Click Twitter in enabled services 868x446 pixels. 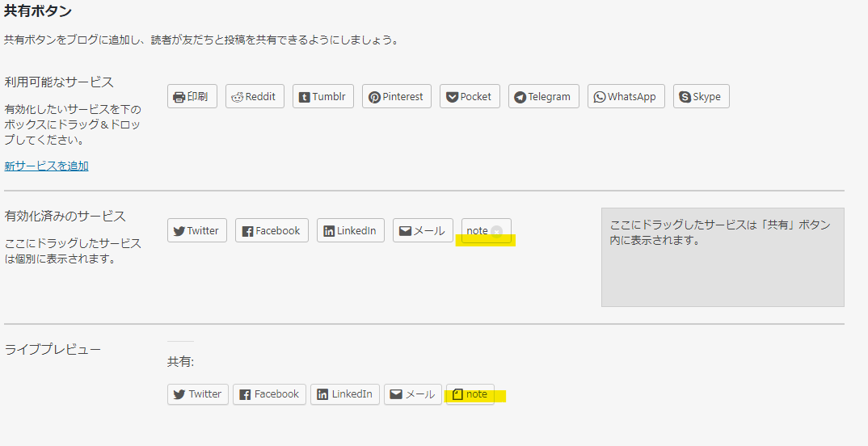[x=197, y=231]
